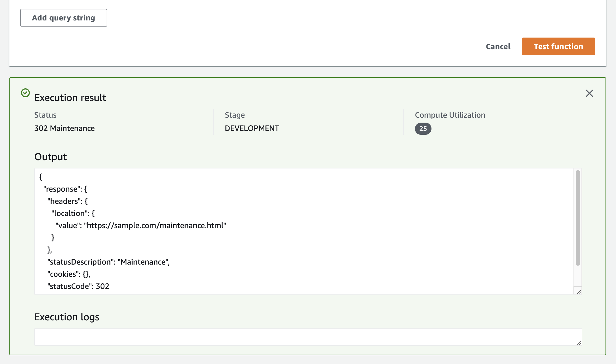The image size is (616, 364).
Task: Click the Status value 302 Maintenance
Action: click(x=64, y=128)
